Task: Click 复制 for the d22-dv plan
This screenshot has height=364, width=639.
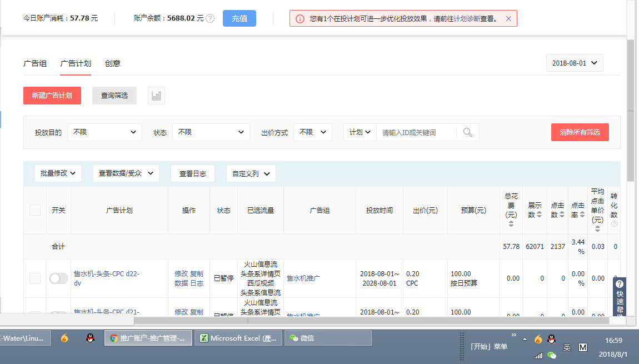Action: pyautogui.click(x=197, y=273)
